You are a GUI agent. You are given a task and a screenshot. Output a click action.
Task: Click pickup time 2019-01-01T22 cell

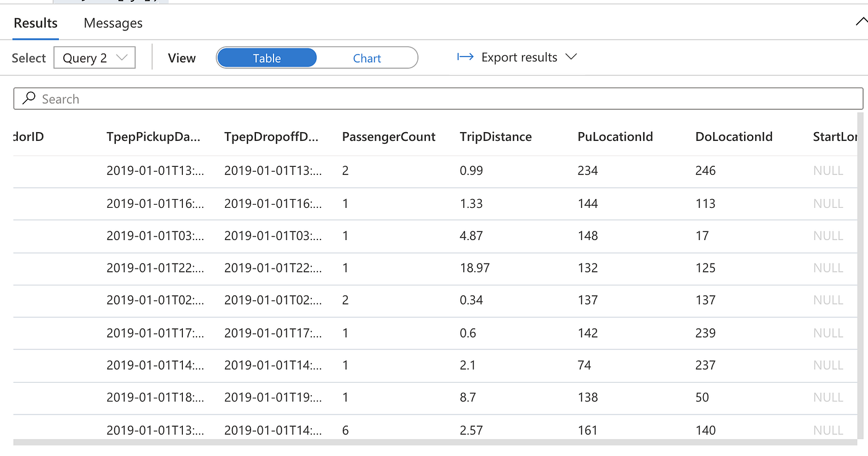pos(156,268)
